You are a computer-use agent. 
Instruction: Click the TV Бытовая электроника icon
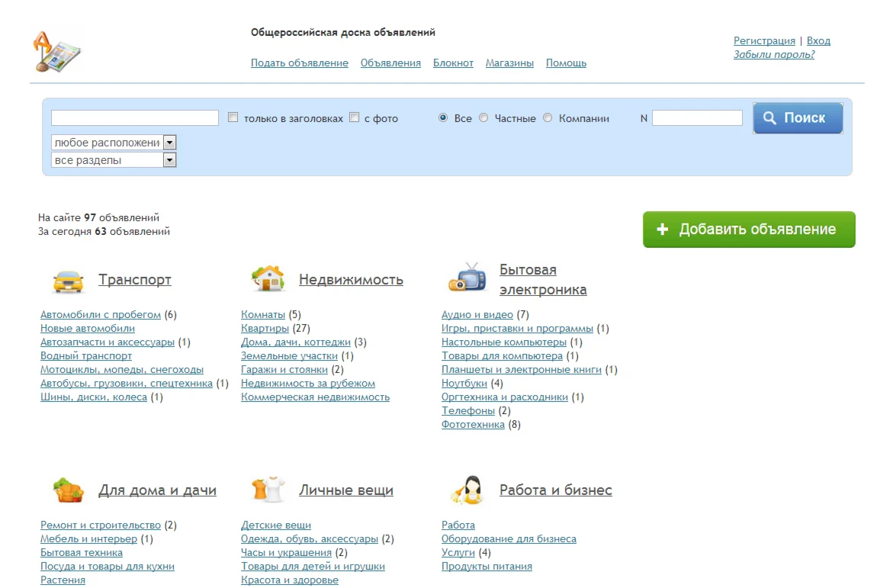coord(467,277)
